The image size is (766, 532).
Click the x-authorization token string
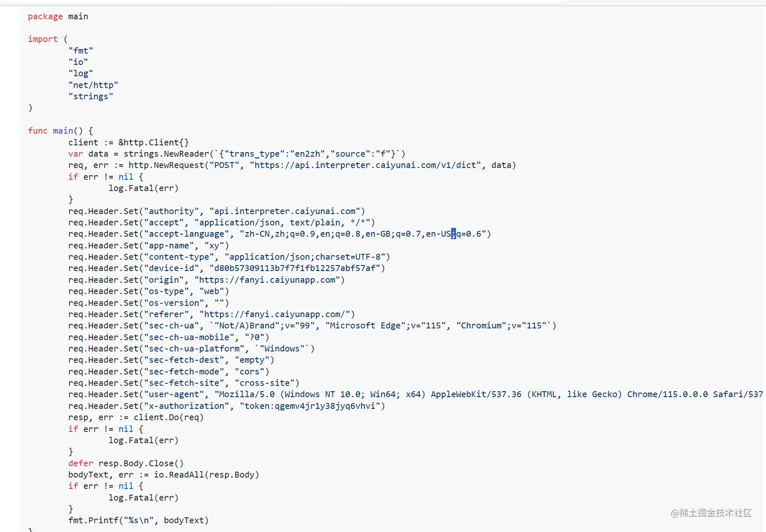coord(312,406)
